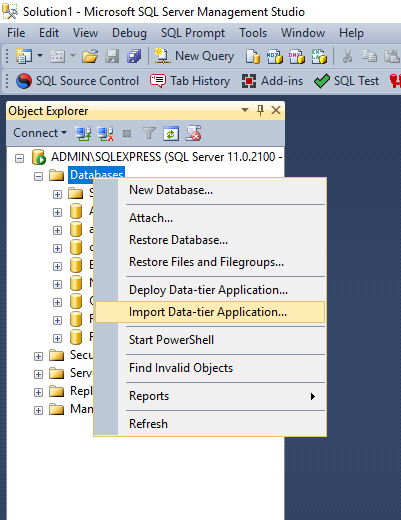Click the Copy icon in toolbar
The width and height of the screenshot is (401, 520).
coord(369,56)
